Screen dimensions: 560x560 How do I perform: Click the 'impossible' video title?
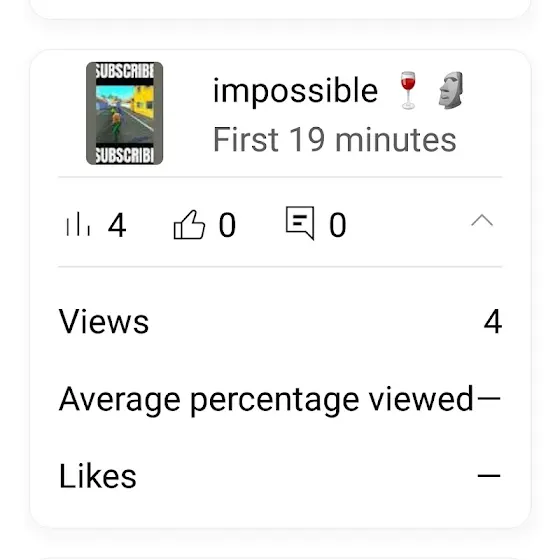295,91
